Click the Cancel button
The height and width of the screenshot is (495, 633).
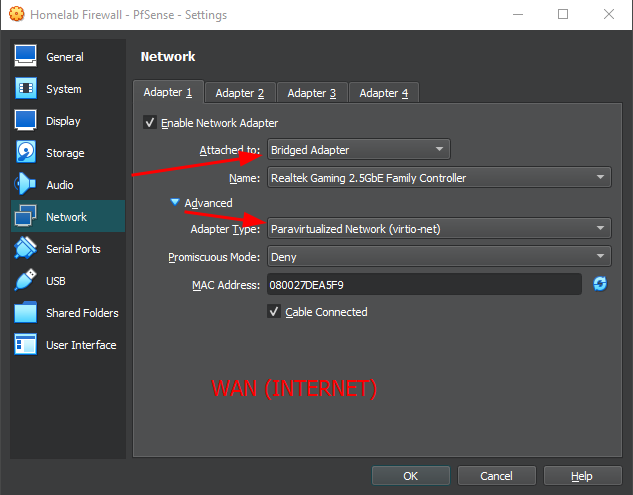497,476
